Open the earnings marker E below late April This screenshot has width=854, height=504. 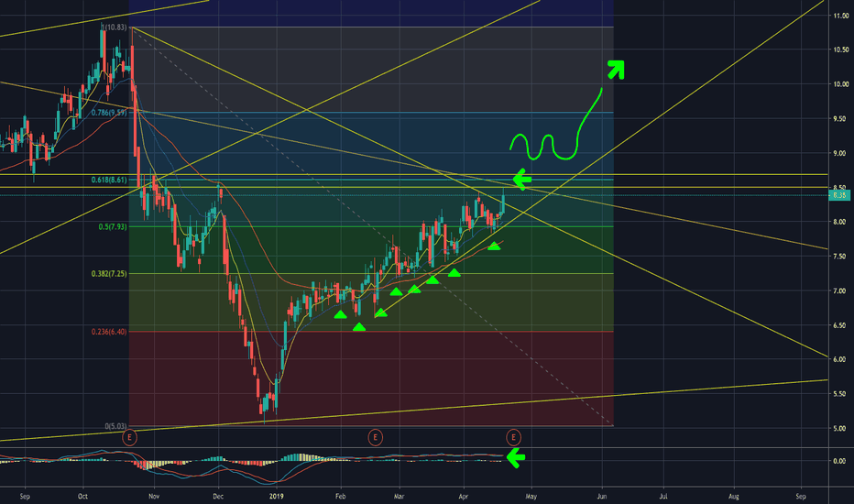[x=513, y=437]
